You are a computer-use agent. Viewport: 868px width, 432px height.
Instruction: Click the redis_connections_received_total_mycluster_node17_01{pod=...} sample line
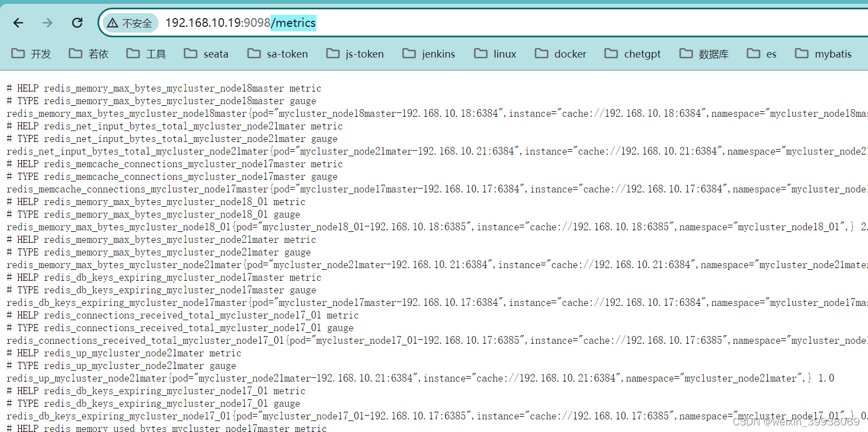[x=437, y=340]
